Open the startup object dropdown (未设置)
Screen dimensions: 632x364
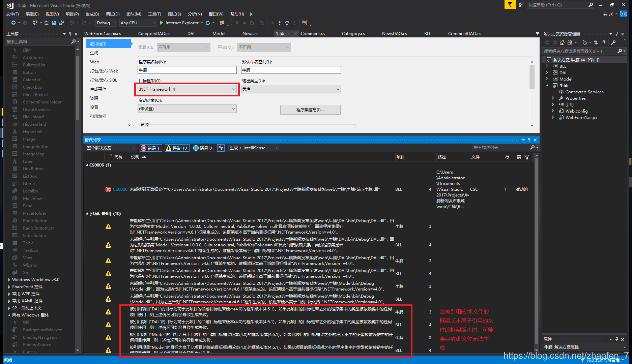tap(187, 109)
